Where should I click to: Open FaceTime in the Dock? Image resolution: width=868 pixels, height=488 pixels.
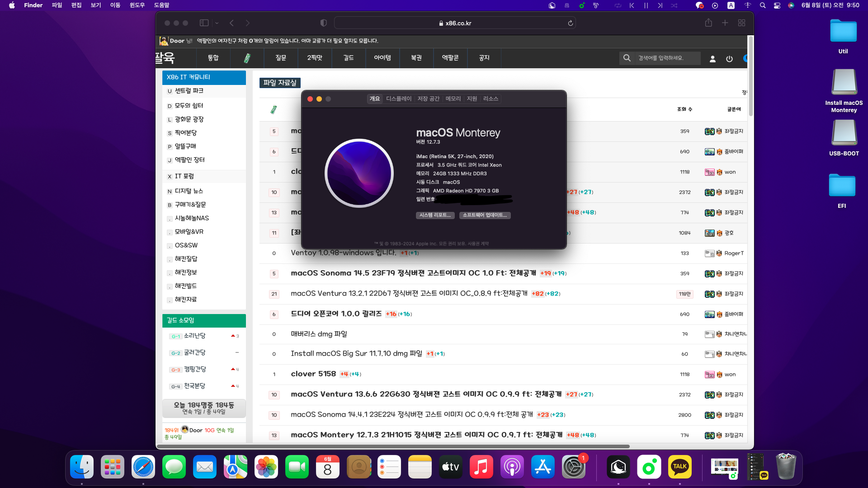click(297, 467)
